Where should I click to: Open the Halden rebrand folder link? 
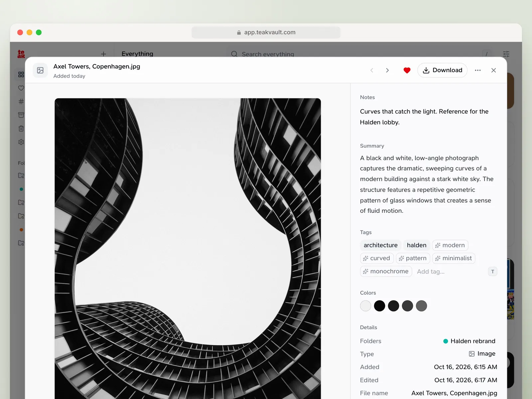point(469,341)
